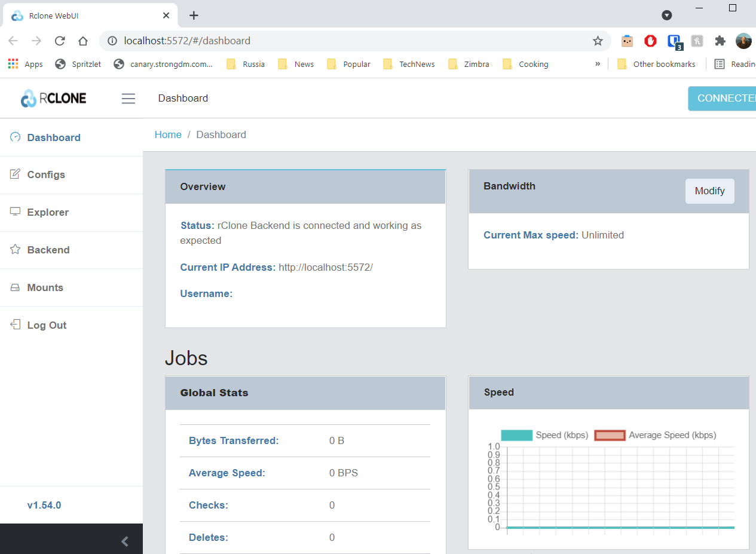Click the Dashboard breadcrumb text
Screen dimensions: 756x554
pyautogui.click(x=221, y=134)
